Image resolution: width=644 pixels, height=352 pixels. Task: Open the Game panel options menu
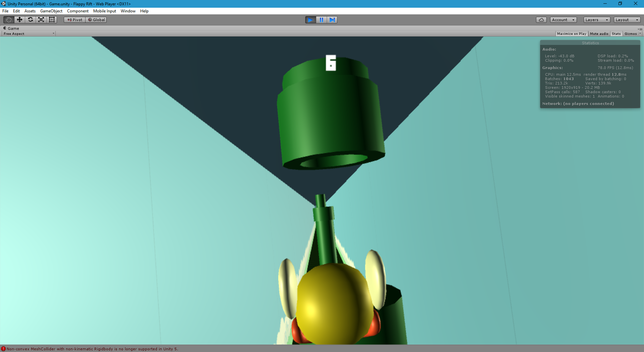[640, 29]
